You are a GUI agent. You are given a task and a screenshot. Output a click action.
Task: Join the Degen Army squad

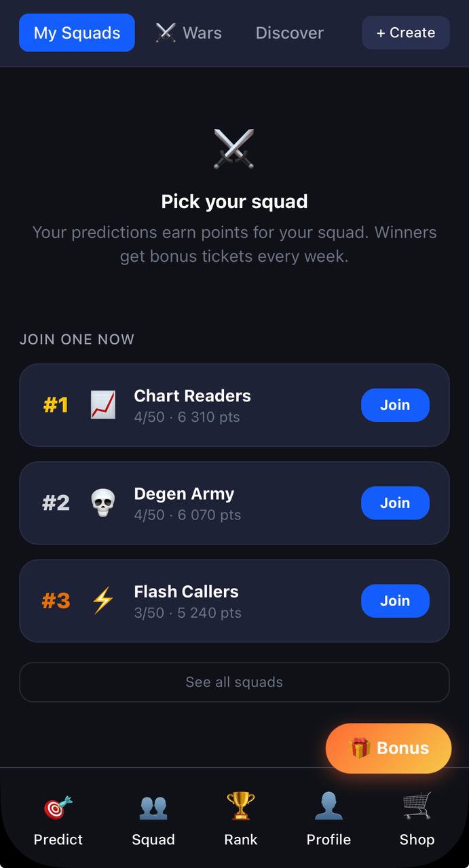tap(395, 503)
